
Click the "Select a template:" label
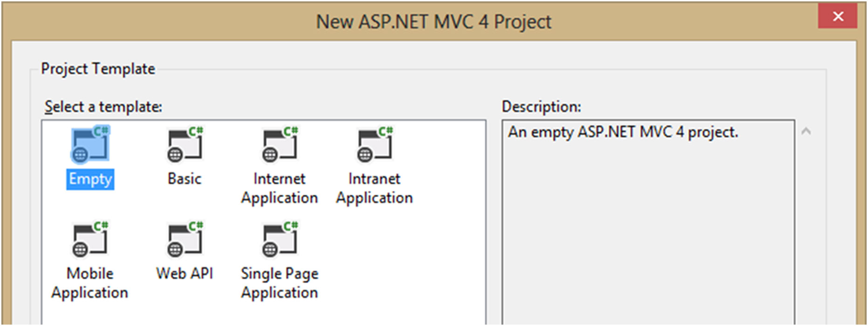(x=103, y=107)
